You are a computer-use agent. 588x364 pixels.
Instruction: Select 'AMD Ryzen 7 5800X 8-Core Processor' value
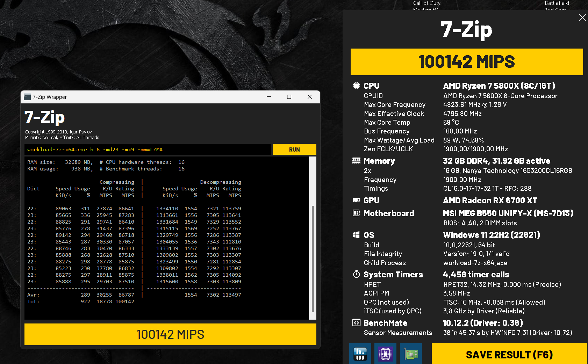point(500,96)
